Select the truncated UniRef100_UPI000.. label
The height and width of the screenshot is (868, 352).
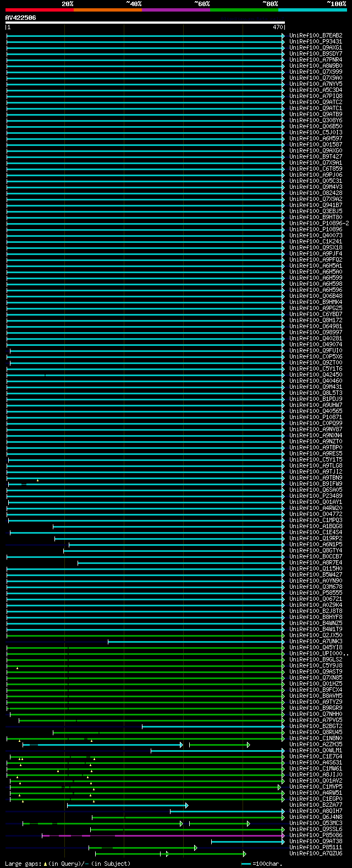319,654
